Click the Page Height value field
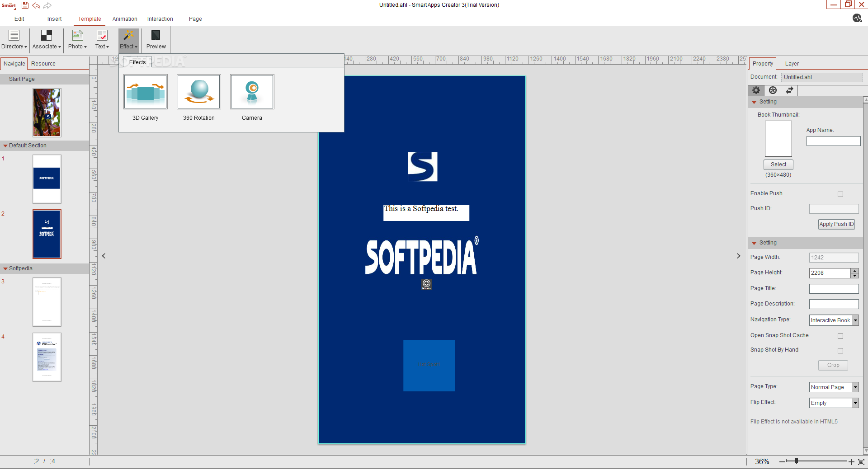868x470 pixels. click(830, 273)
